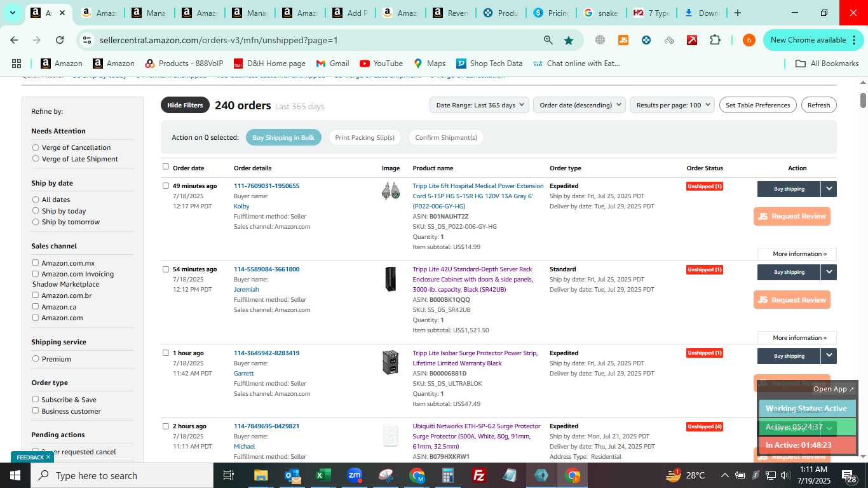Image resolution: width=868 pixels, height=488 pixels.
Task: Expand Buy shipping arrow for Kolby's order
Action: tap(829, 189)
